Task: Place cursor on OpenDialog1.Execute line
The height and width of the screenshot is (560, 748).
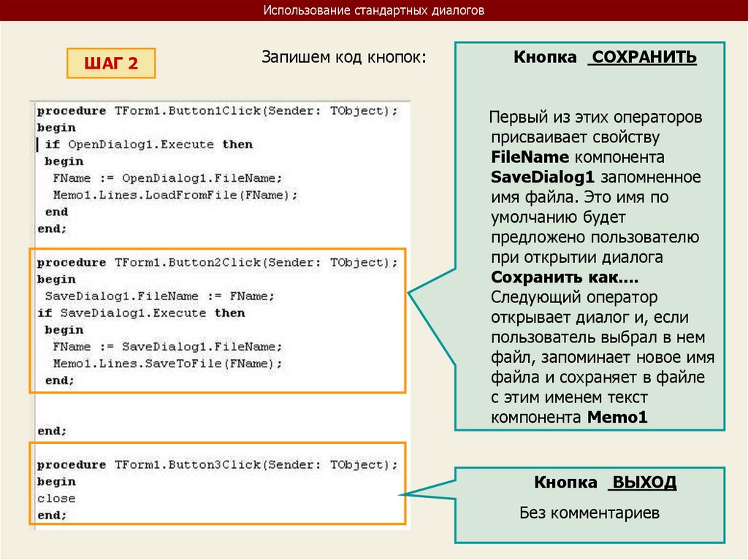Action: point(149,145)
